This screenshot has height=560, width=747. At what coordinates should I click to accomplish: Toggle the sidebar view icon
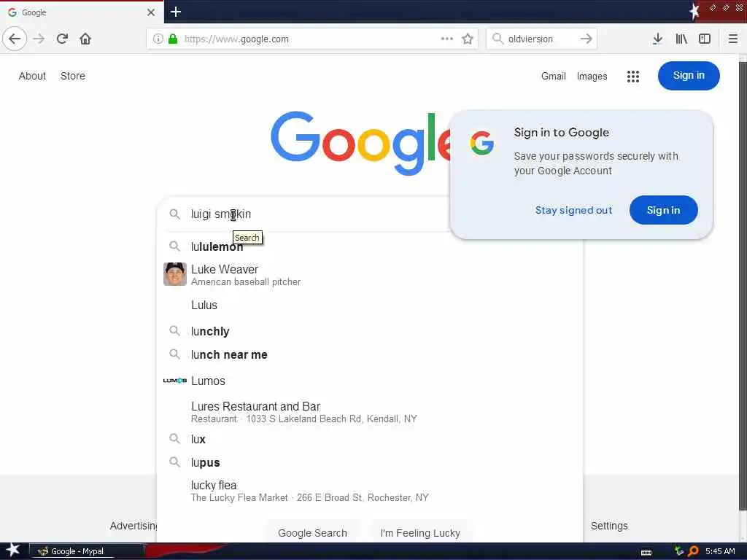[705, 39]
